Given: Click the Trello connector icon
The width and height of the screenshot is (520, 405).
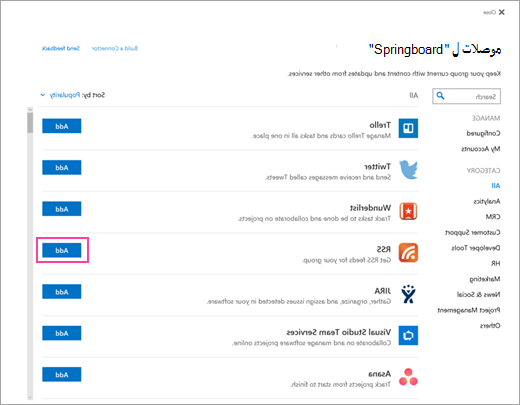Looking at the screenshot, I should (x=408, y=128).
